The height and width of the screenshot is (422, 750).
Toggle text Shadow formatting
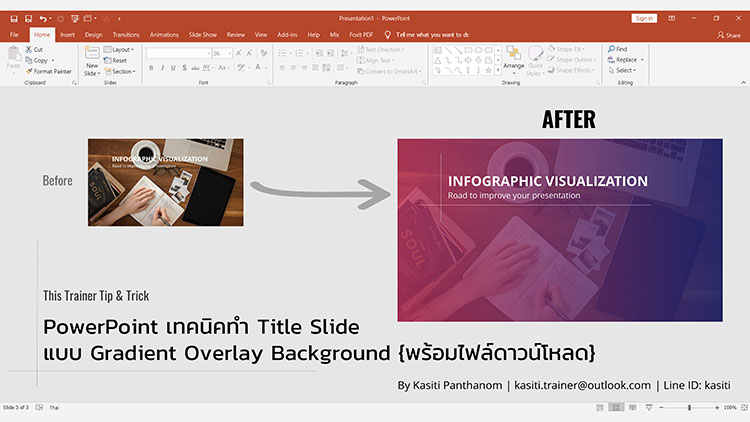pos(184,68)
